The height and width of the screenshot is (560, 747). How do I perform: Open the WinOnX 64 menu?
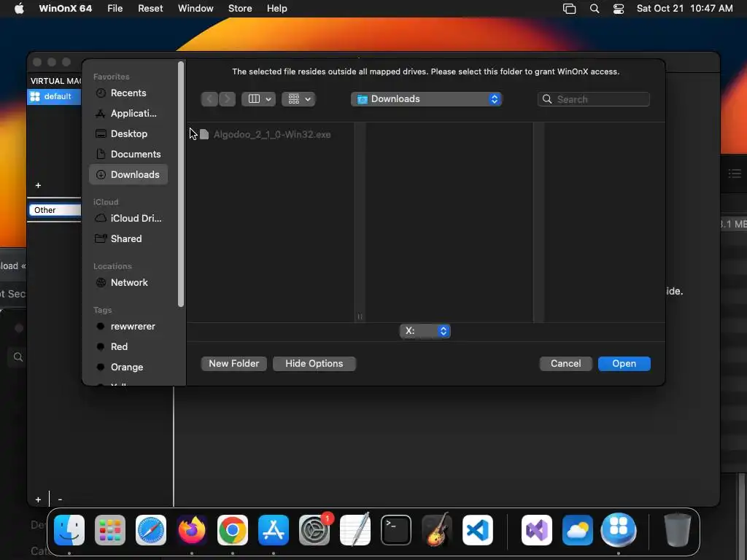[65, 9]
